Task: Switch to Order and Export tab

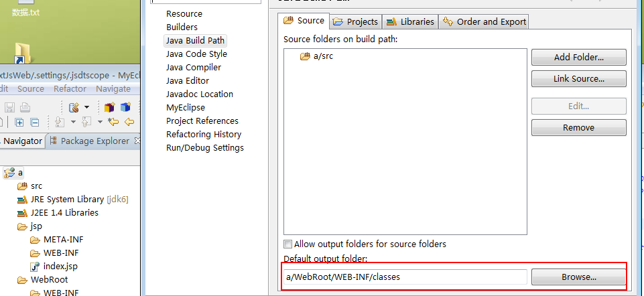Action: [x=484, y=21]
